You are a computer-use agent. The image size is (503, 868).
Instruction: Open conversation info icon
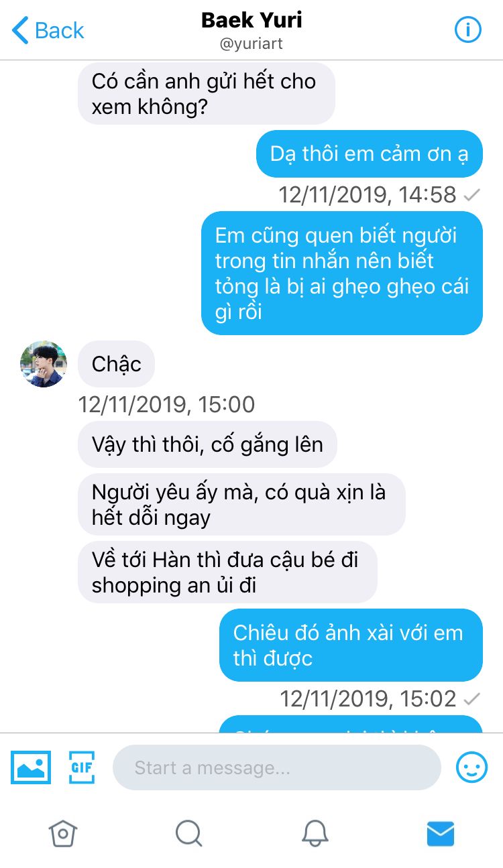pos(468,30)
